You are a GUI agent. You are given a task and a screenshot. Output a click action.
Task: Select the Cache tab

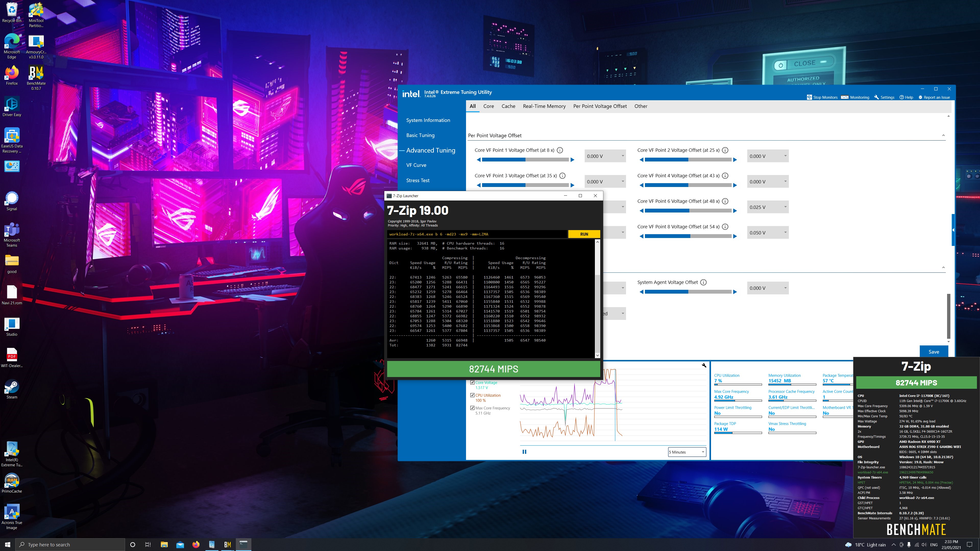[508, 106]
